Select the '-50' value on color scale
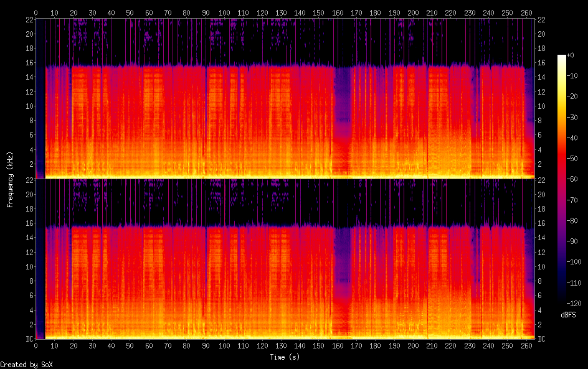This screenshot has width=588, height=369. point(572,159)
